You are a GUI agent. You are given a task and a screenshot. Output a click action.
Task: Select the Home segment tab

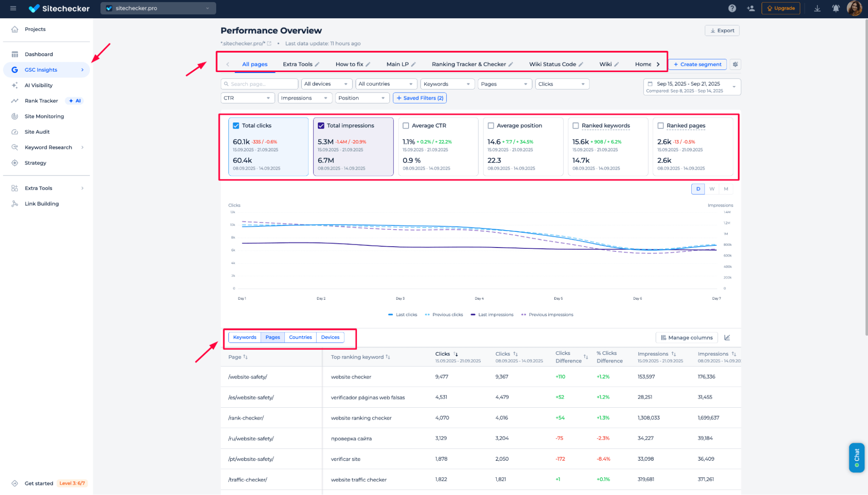[x=643, y=64]
